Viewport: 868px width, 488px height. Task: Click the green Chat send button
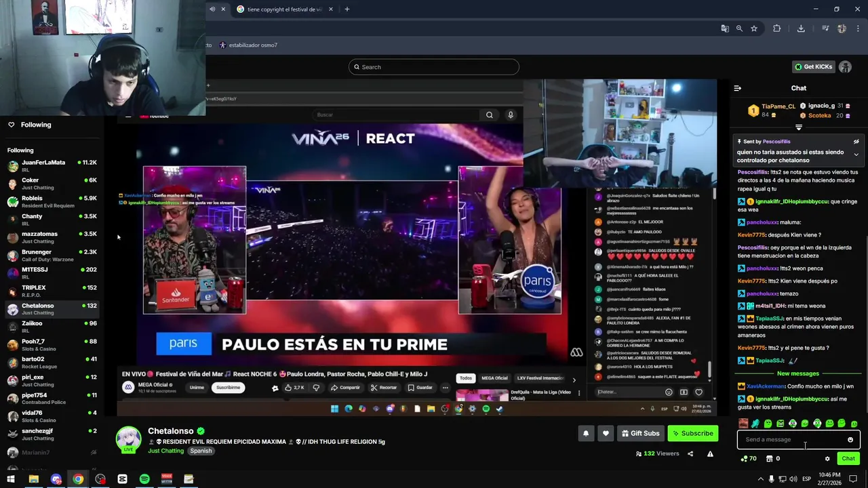tap(848, 459)
